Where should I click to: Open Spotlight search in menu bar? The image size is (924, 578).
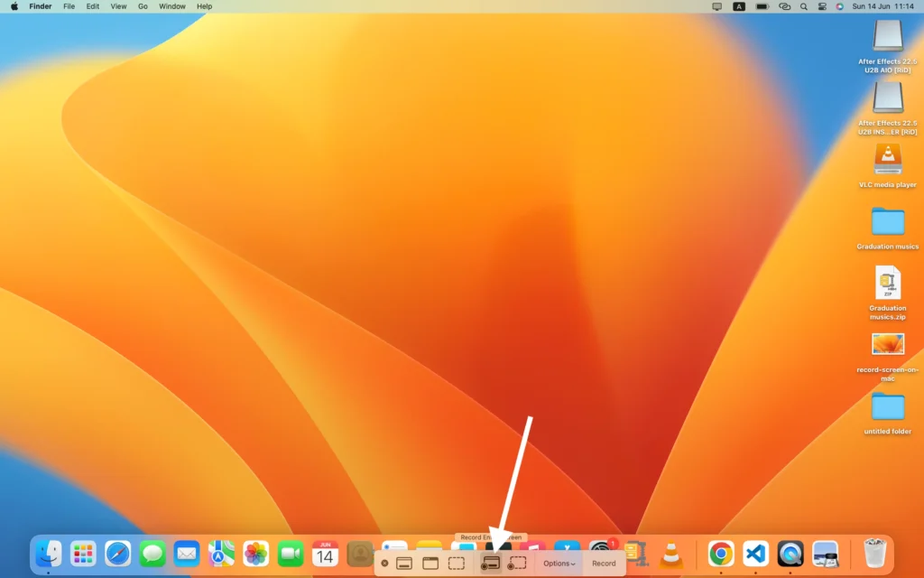click(804, 6)
